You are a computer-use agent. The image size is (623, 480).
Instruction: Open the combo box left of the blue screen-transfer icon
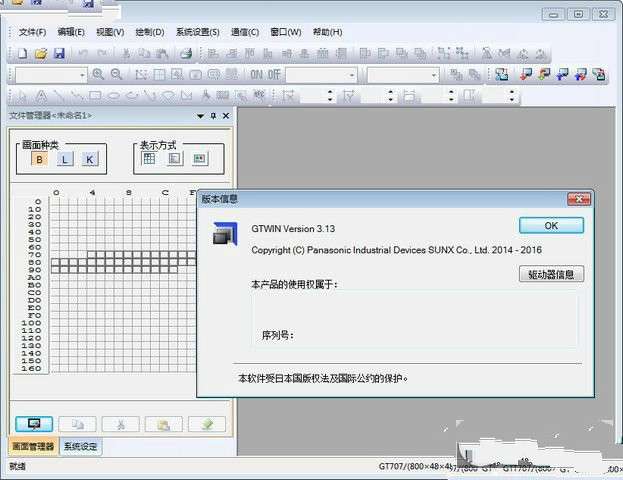403,75
